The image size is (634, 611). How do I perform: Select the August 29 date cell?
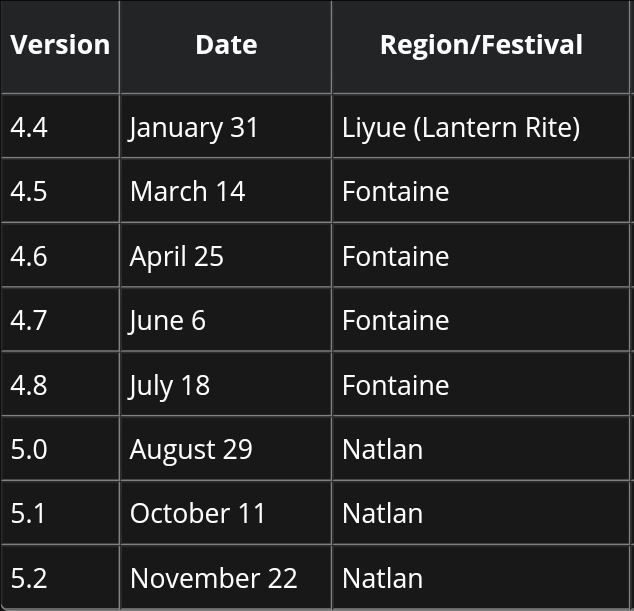tap(226, 448)
